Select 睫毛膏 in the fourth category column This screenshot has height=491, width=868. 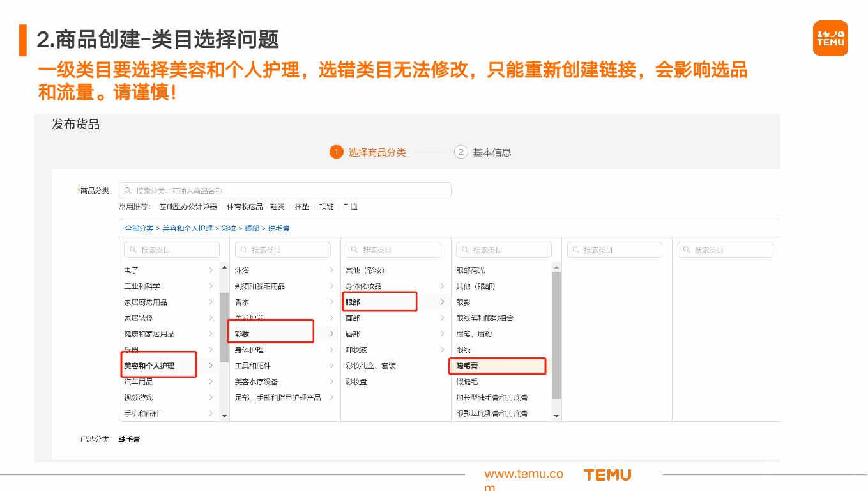[468, 366]
